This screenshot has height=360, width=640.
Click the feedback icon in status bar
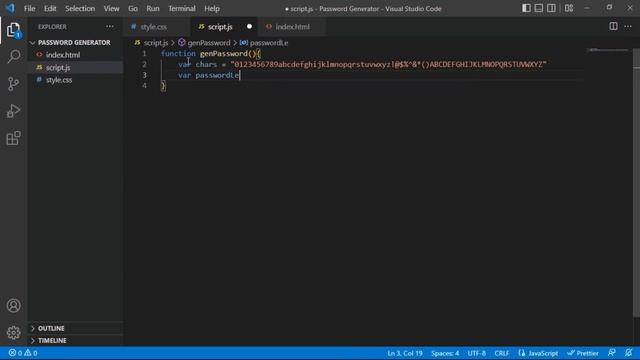pyautogui.click(x=611, y=353)
